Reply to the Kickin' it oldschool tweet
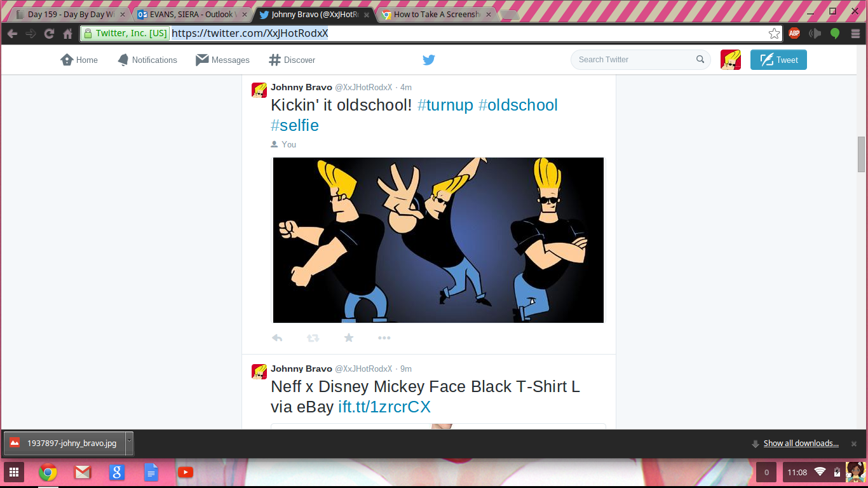This screenshot has height=488, width=868. coord(277,338)
